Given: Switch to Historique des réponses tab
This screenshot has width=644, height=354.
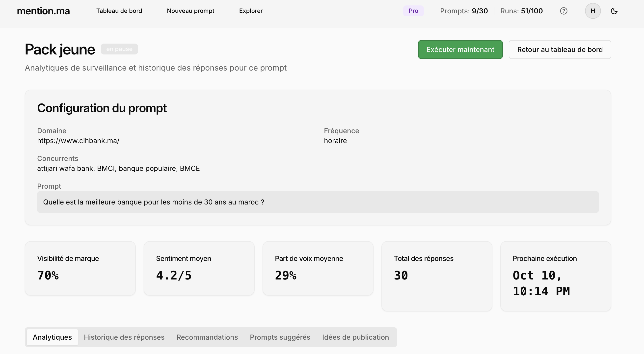Looking at the screenshot, I should (124, 337).
